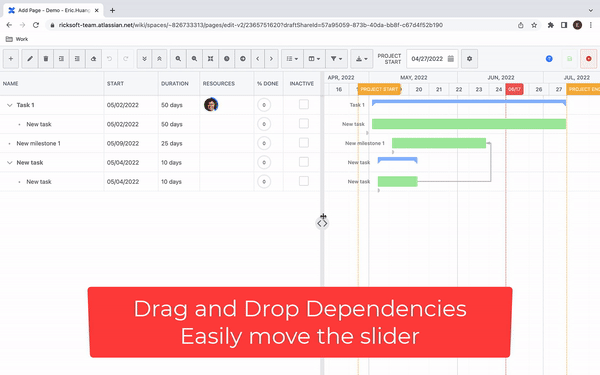The height and width of the screenshot is (375, 600).
Task: Check the Inactive box for Task 1
Action: 304,104
